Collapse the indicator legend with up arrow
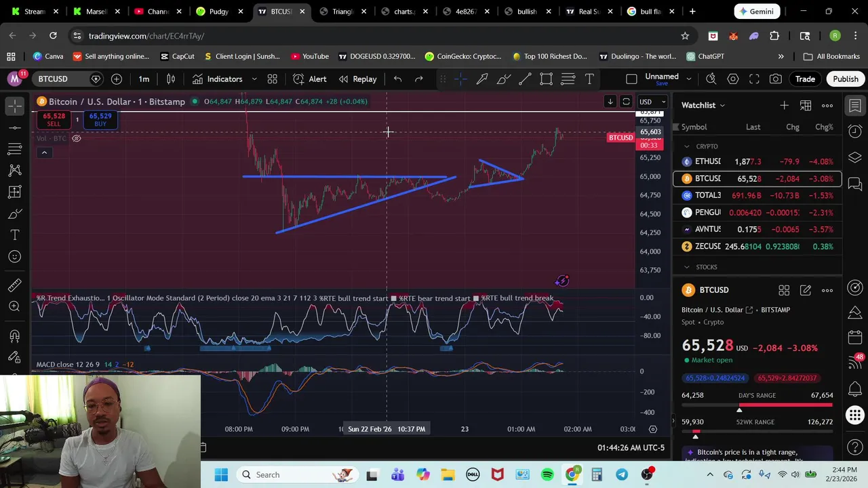Screen dimensions: 868x488 point(44,152)
